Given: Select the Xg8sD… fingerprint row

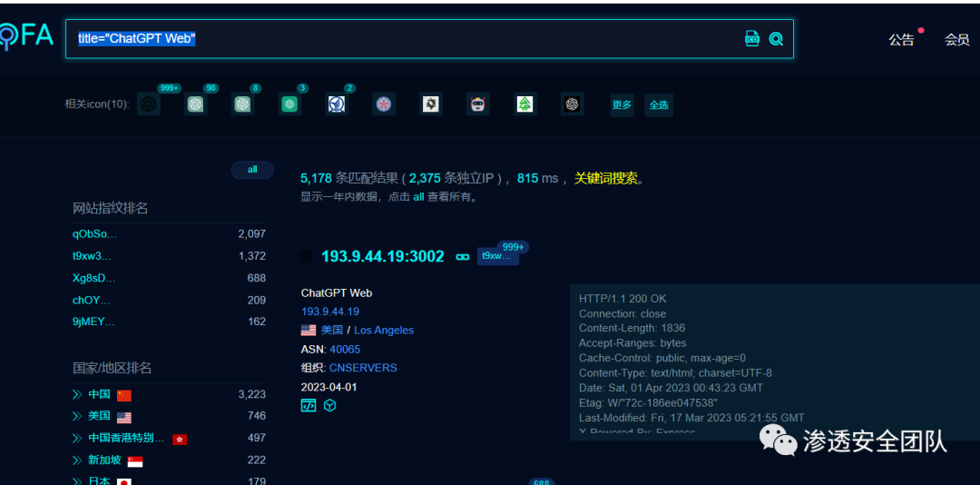Looking at the screenshot, I should [x=169, y=278].
